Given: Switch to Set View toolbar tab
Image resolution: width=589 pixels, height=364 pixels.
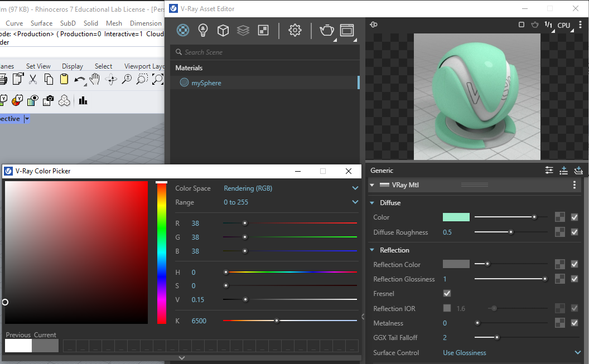Looking at the screenshot, I should [x=38, y=66].
